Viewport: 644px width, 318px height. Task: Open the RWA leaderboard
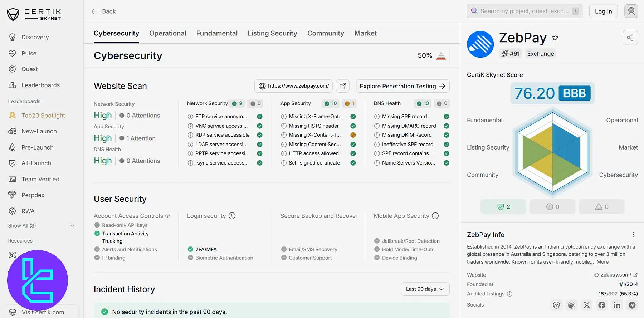point(21,211)
